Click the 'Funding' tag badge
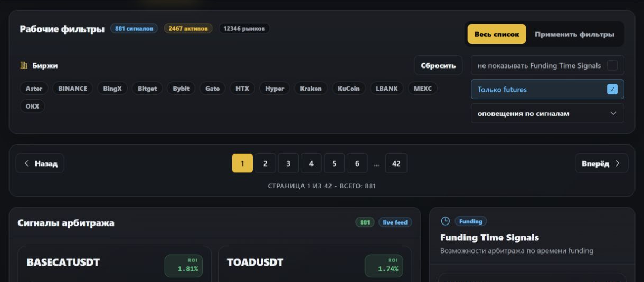Screen dimensions: 644x282 pyautogui.click(x=471, y=221)
